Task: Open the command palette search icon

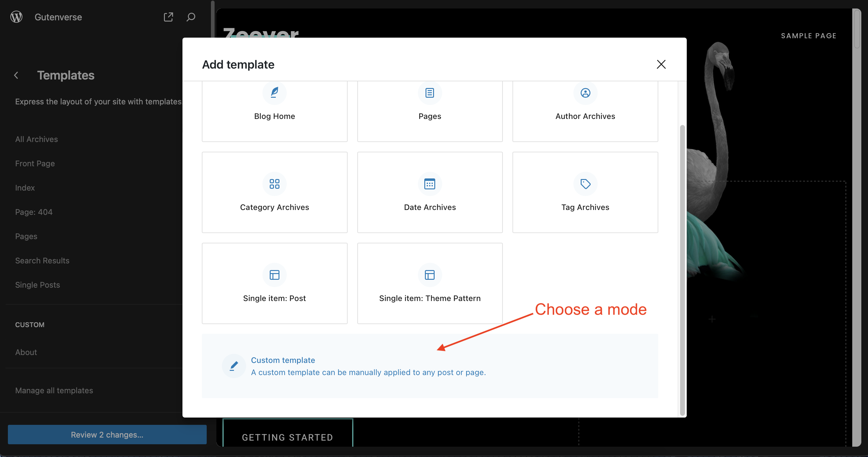Action: pyautogui.click(x=191, y=17)
